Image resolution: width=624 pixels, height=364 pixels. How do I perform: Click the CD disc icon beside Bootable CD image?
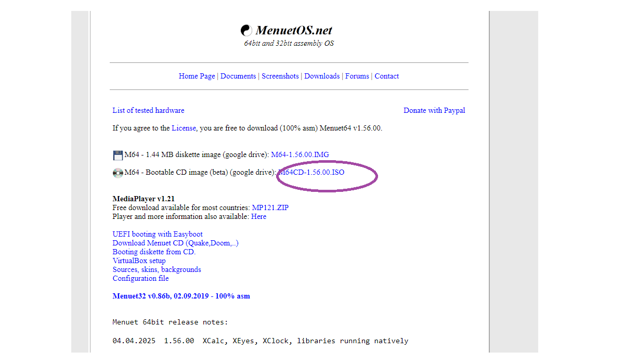(118, 173)
